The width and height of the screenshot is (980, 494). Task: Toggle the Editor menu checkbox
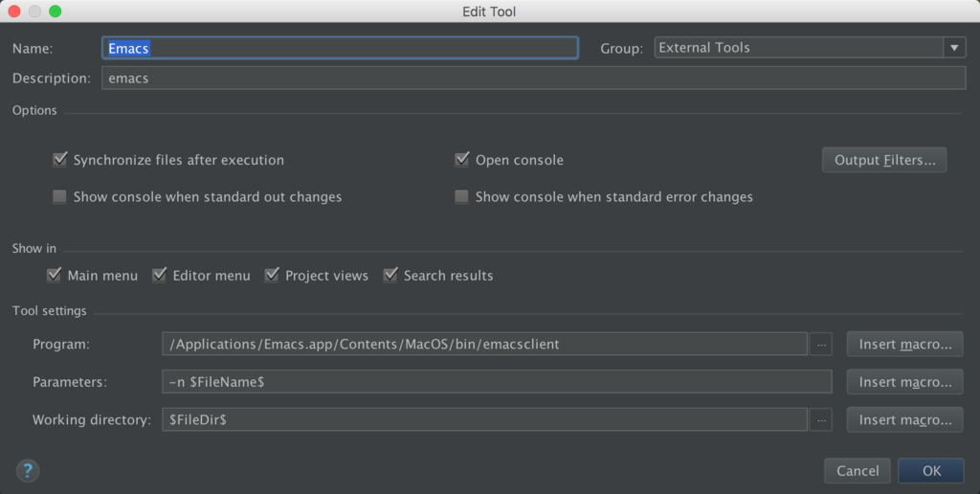(x=160, y=276)
